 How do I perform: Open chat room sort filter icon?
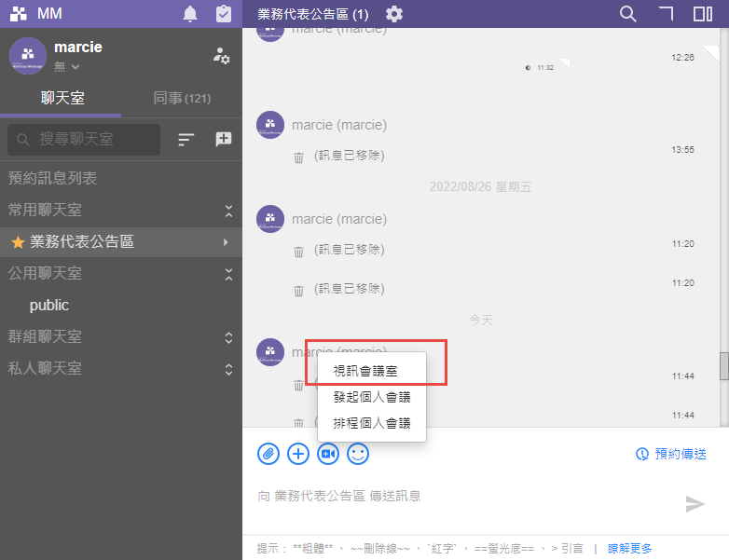point(186,140)
